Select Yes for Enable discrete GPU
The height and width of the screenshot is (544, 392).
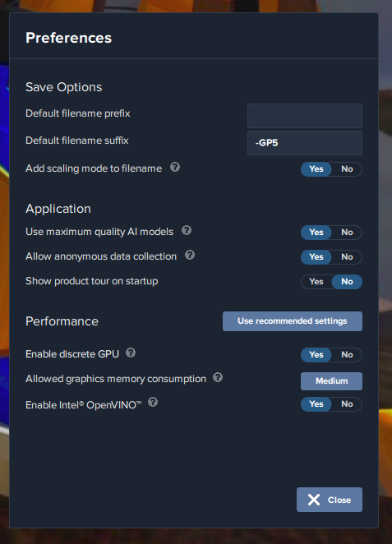[x=316, y=354]
